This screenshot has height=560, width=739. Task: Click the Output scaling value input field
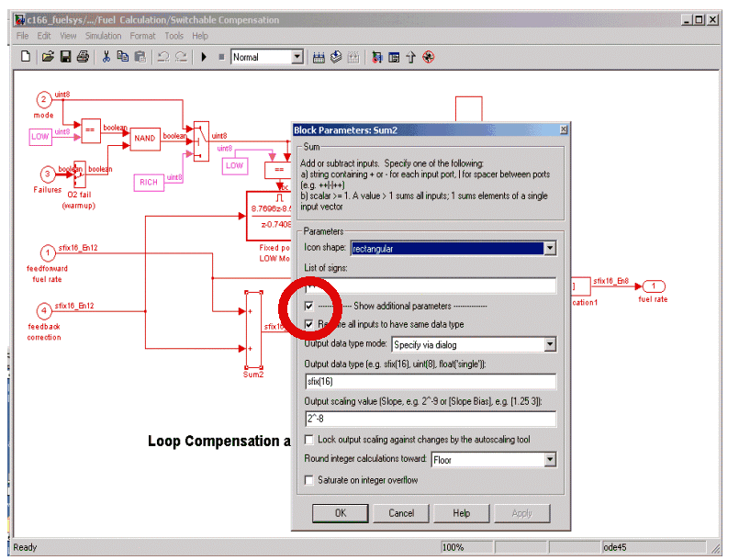[x=430, y=419]
